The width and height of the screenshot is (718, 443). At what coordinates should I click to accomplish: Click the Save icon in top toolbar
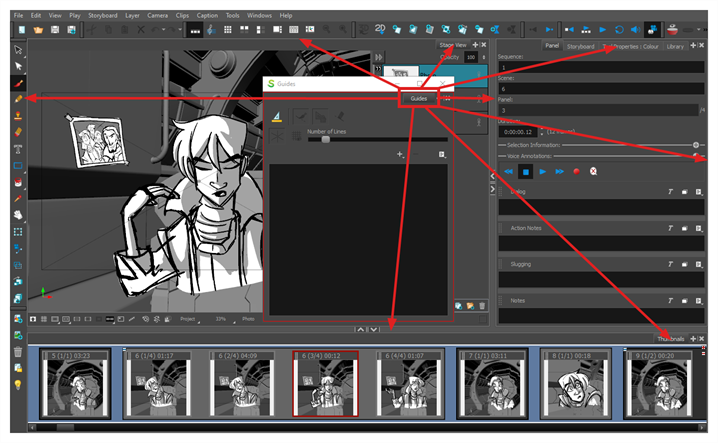point(54,30)
